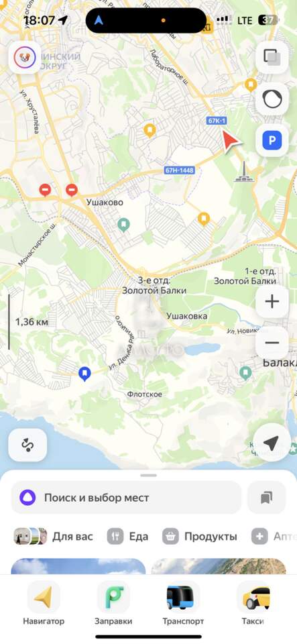
Task: Open the map layers button
Action: (272, 58)
